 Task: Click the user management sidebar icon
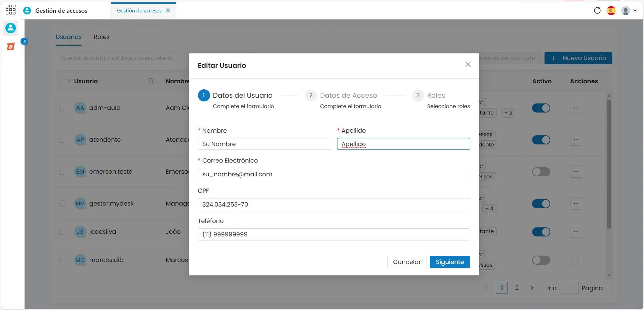[x=10, y=28]
